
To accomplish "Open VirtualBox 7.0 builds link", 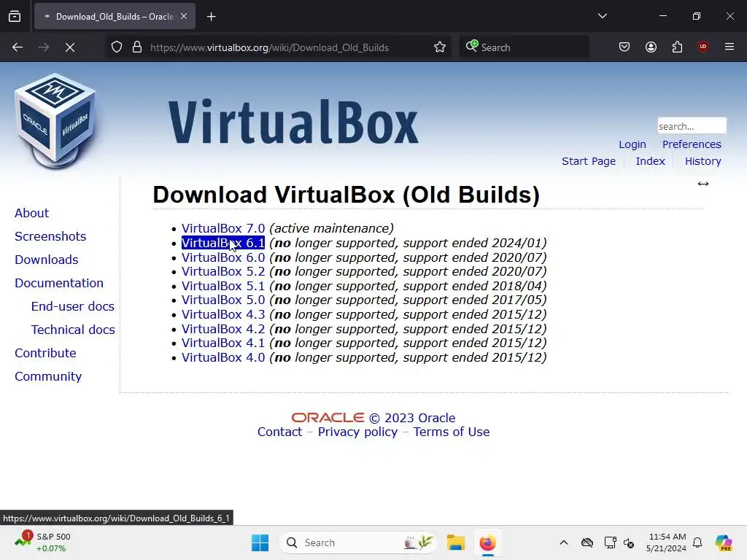I will 223,228.
